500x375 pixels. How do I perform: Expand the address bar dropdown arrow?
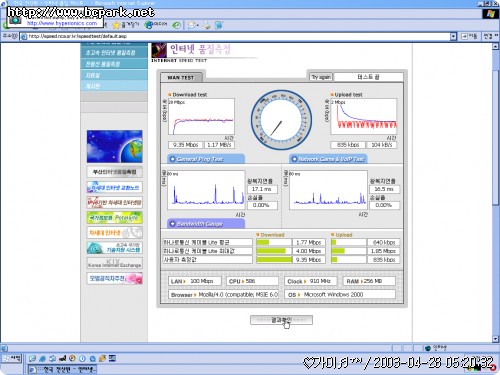coord(453,36)
